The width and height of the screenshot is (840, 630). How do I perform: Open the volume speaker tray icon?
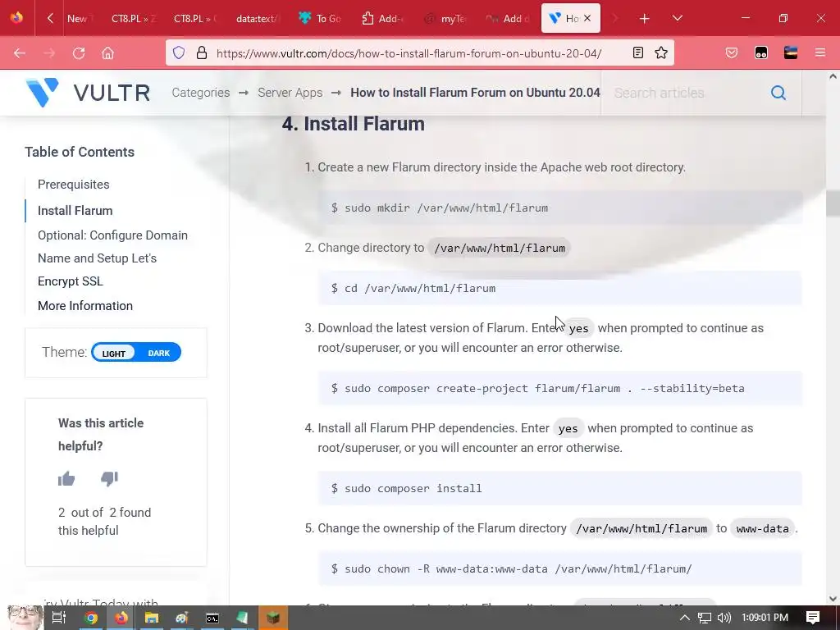(x=724, y=618)
